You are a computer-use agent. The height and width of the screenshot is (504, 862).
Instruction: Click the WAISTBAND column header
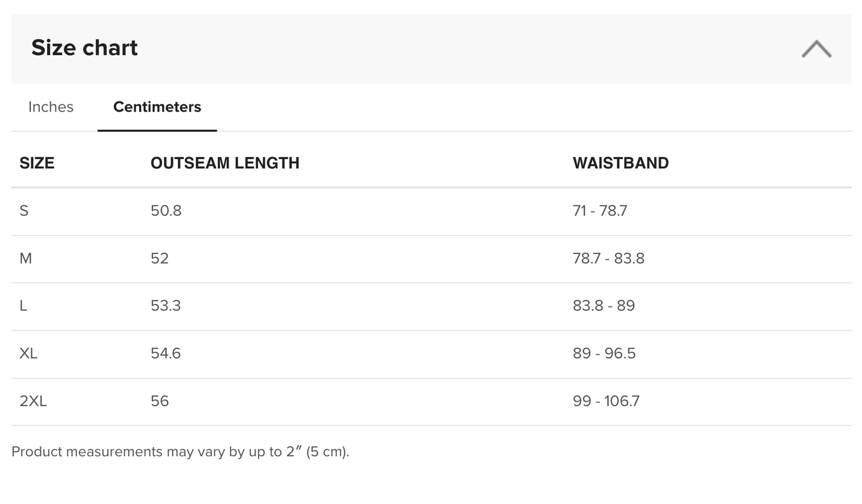coord(621,163)
